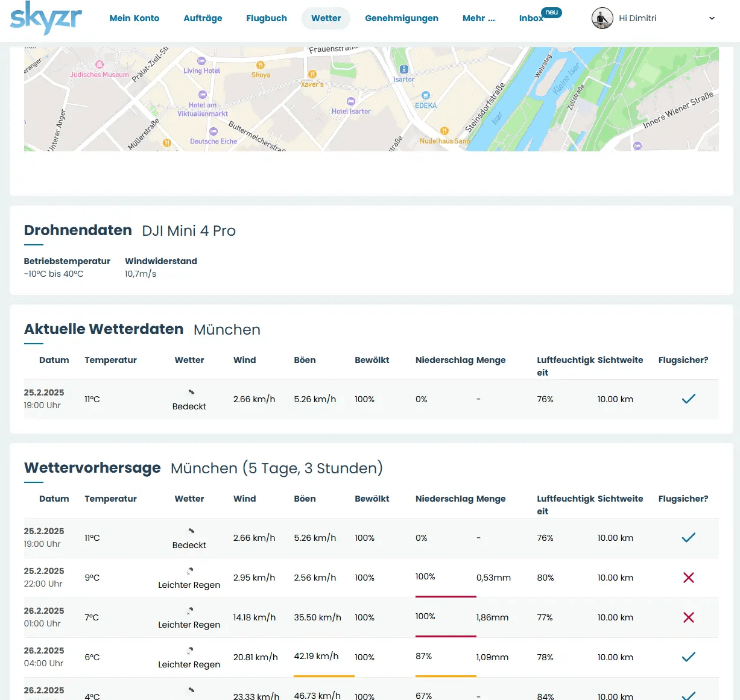Screen dimensions: 740x700
Task: Select the Shoya restaurant marker
Action: 261,65
